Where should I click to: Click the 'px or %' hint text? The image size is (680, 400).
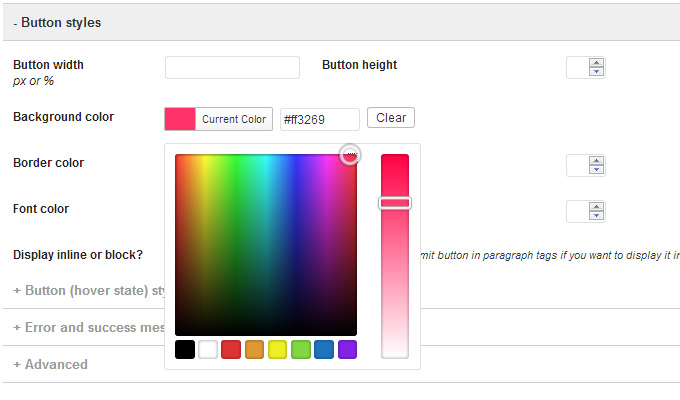[x=33, y=81]
